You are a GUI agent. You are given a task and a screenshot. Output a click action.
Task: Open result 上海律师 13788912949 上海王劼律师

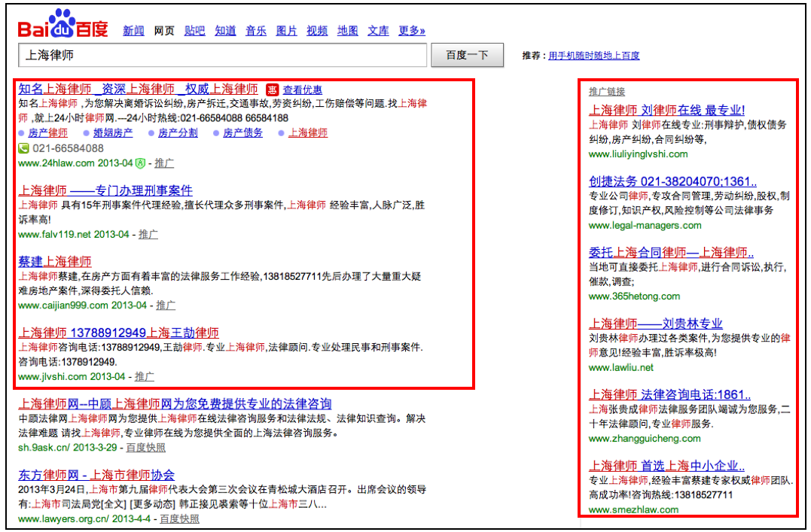point(118,333)
